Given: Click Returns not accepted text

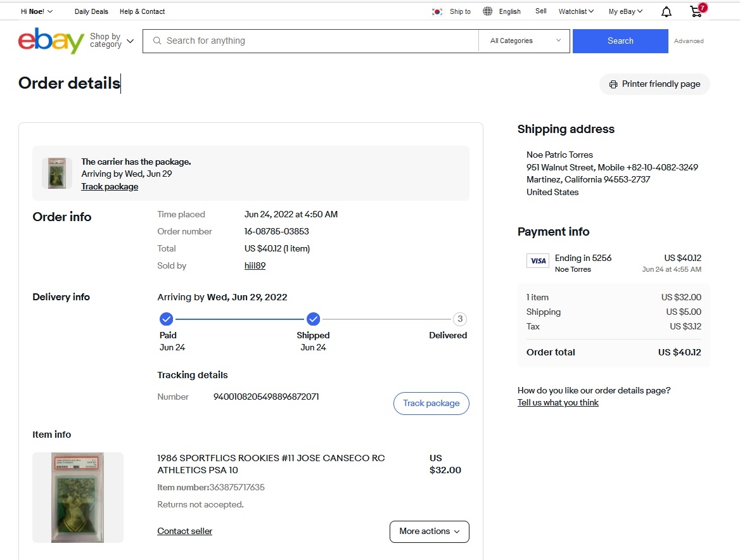Looking at the screenshot, I should pyautogui.click(x=201, y=505).
